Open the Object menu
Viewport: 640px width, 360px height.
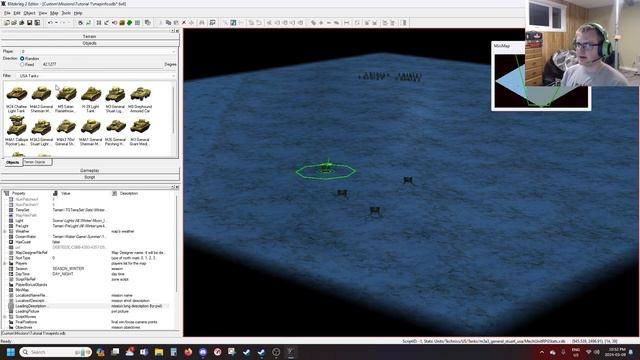click(x=29, y=13)
